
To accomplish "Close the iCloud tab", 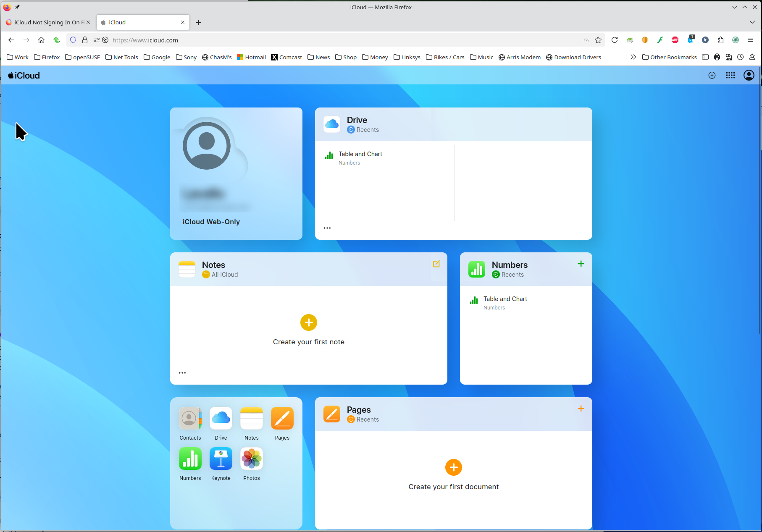I will pyautogui.click(x=183, y=22).
